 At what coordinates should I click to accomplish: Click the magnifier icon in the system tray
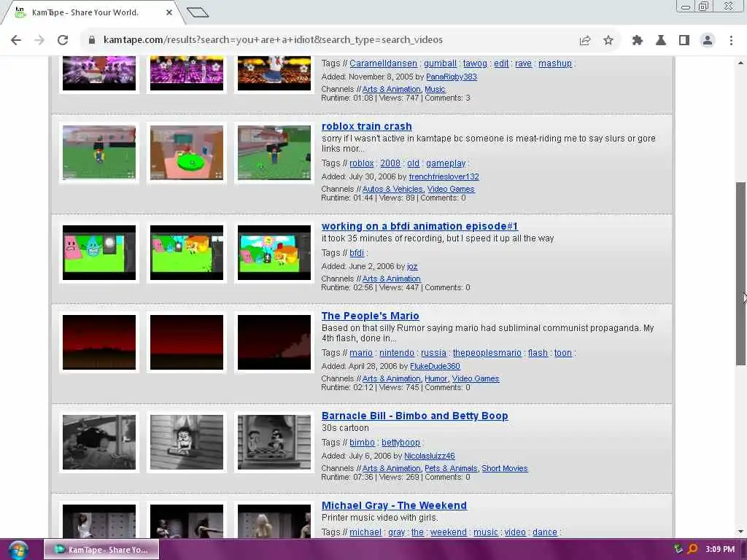693,549
